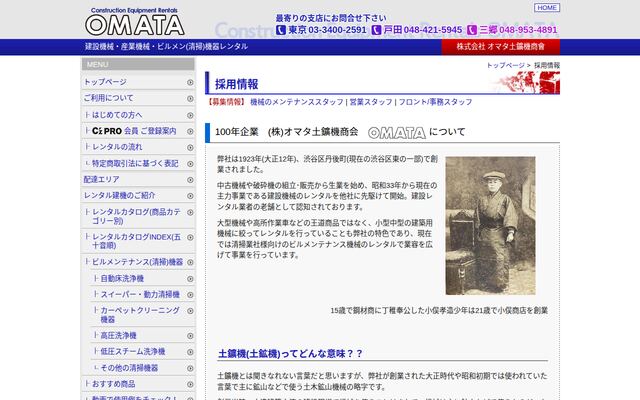Screen dimensions: 640x400
Task: Open スイーパー・動力清掃機 submenu item
Action: pyautogui.click(x=140, y=295)
